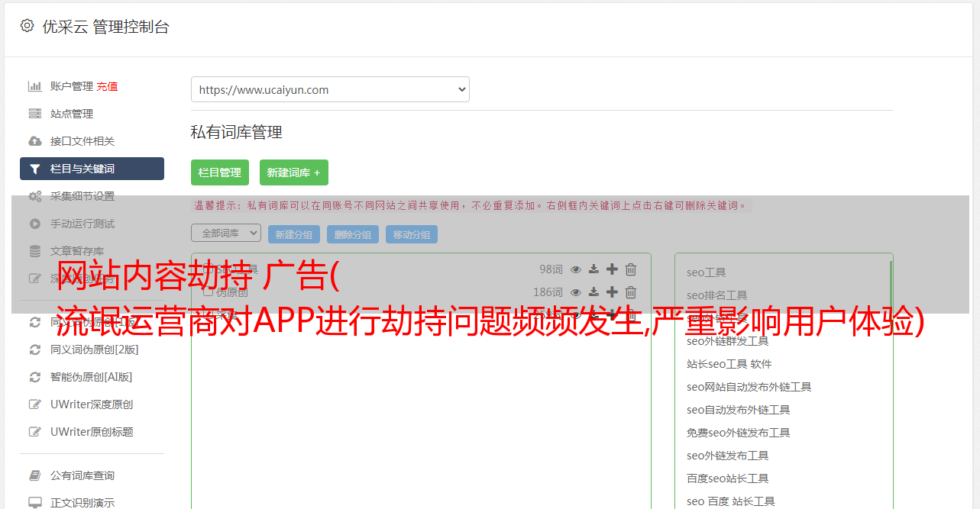The width and height of the screenshot is (980, 509).
Task: Toggle the eye icon on the 186词 row
Action: pyautogui.click(x=576, y=292)
